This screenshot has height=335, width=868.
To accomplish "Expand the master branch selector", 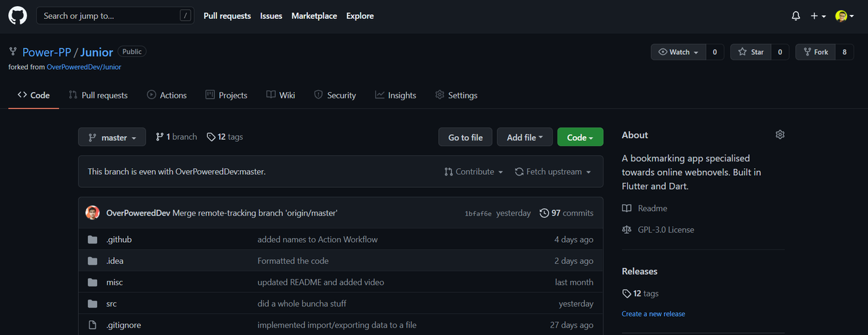I will pos(112,137).
